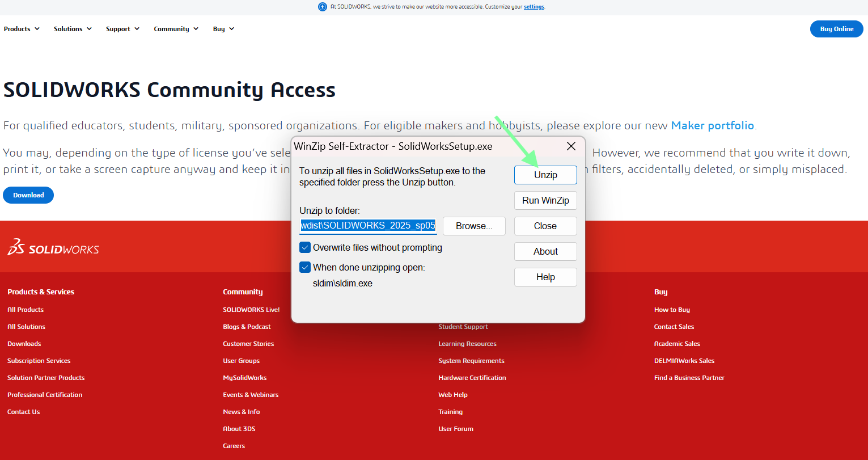The height and width of the screenshot is (460, 868).
Task: Open Careers footer link
Action: point(234,446)
